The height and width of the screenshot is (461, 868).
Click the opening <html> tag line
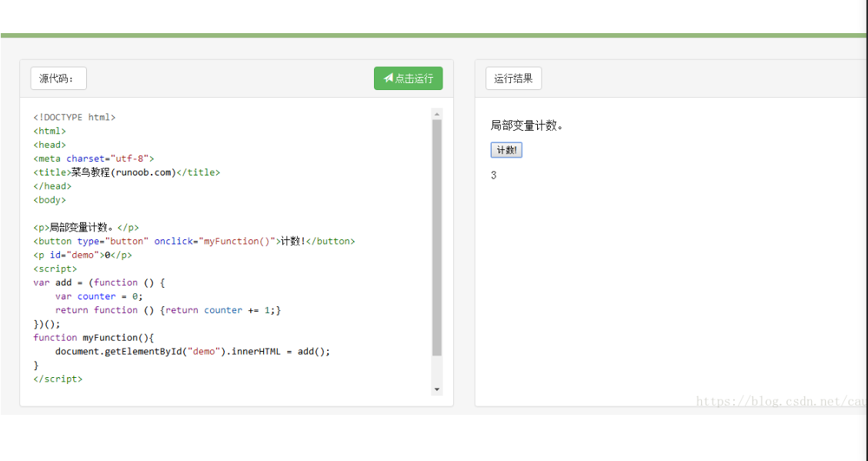tap(49, 131)
